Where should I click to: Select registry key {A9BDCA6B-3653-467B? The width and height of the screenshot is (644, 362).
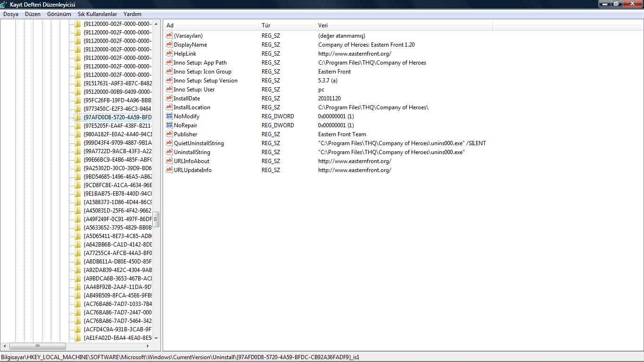pos(117,278)
